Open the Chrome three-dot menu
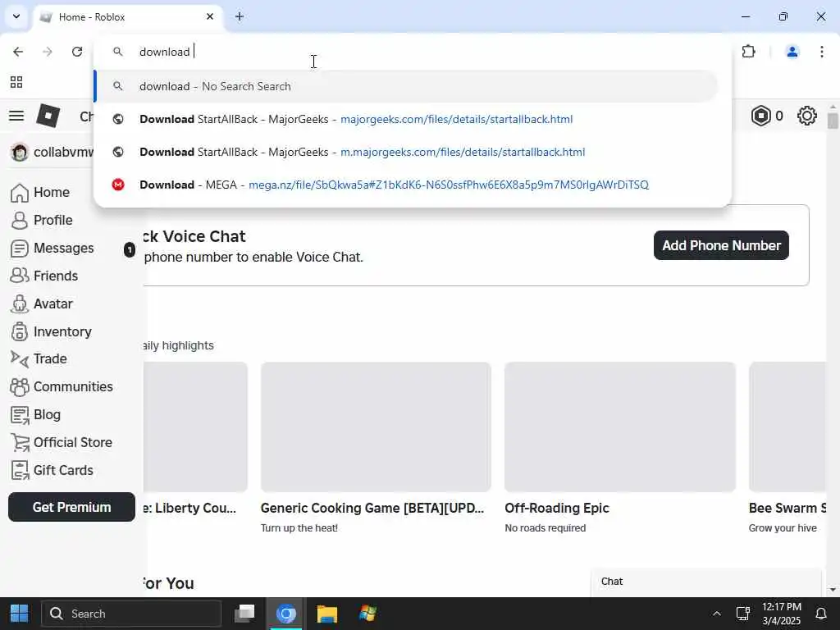This screenshot has height=630, width=840. [x=822, y=52]
